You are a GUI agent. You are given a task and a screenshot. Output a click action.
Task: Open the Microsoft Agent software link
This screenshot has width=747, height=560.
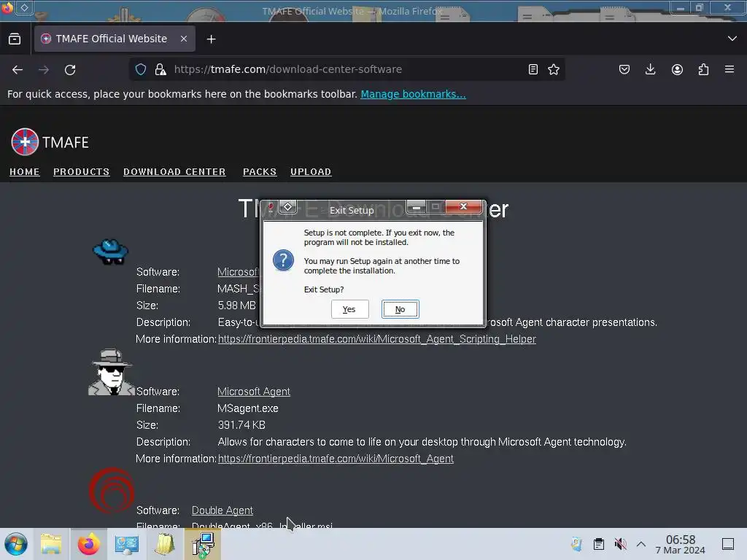pyautogui.click(x=253, y=392)
